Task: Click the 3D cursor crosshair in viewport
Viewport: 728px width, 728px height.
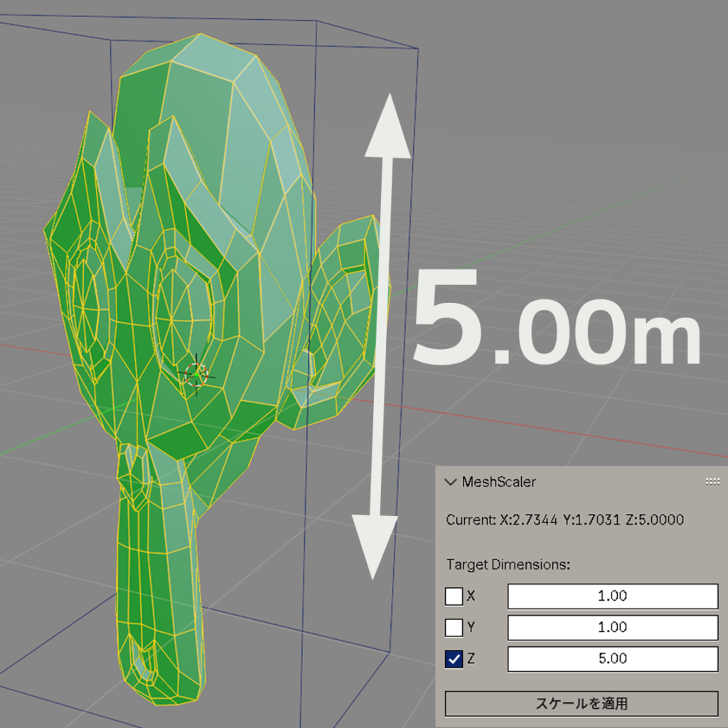Action: coord(196,375)
